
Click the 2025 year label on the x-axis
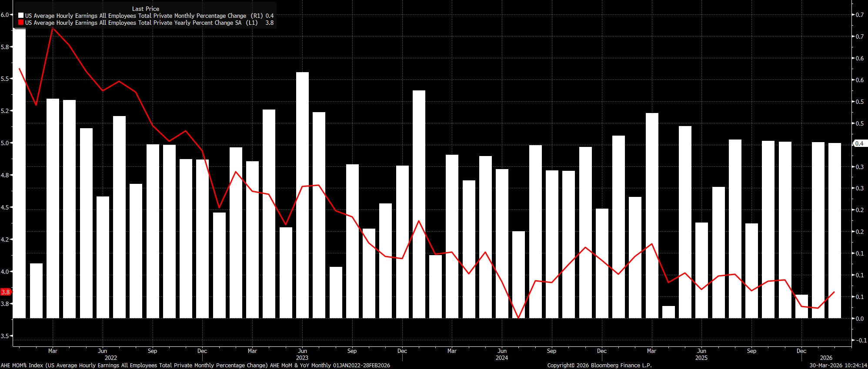click(701, 358)
